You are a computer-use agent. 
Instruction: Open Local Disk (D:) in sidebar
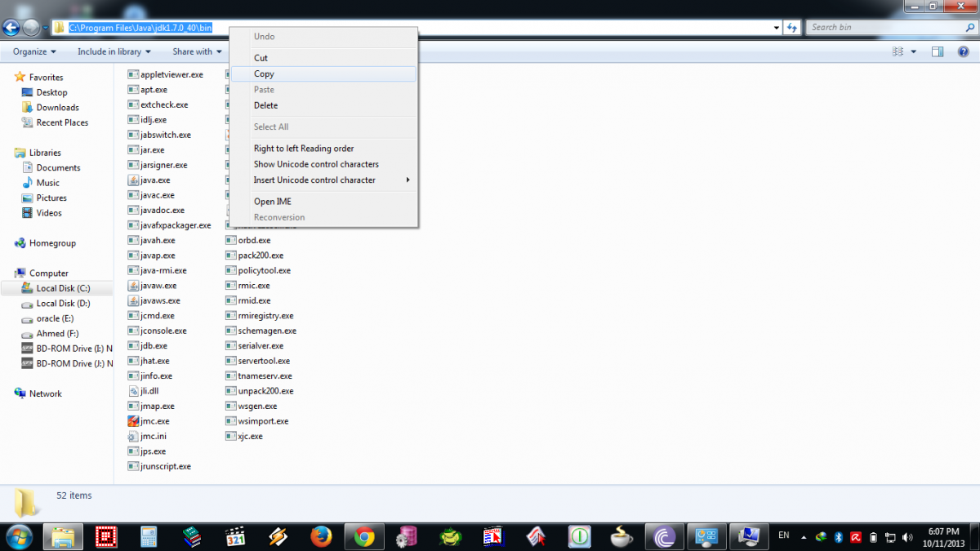tap(63, 303)
